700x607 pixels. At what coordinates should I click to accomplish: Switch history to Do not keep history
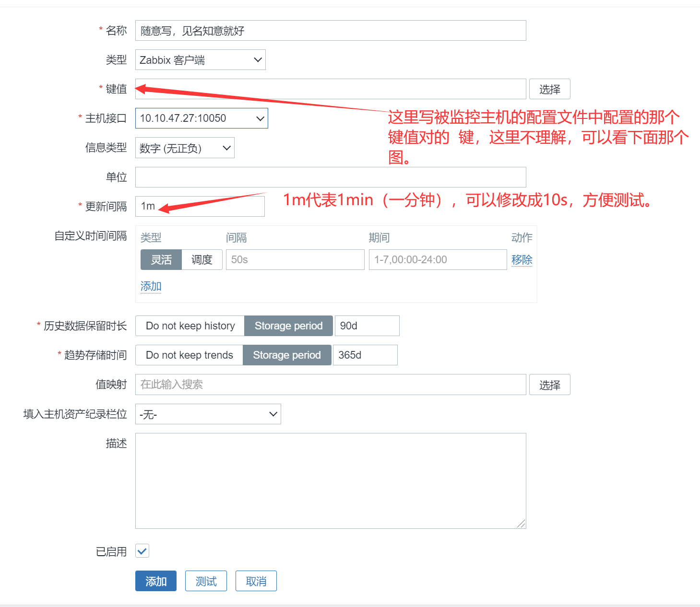190,326
